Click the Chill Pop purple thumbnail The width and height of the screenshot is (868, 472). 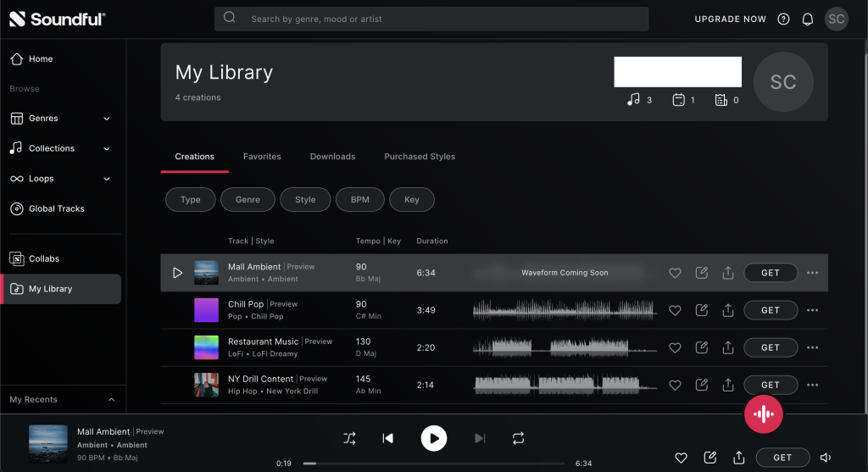click(206, 310)
